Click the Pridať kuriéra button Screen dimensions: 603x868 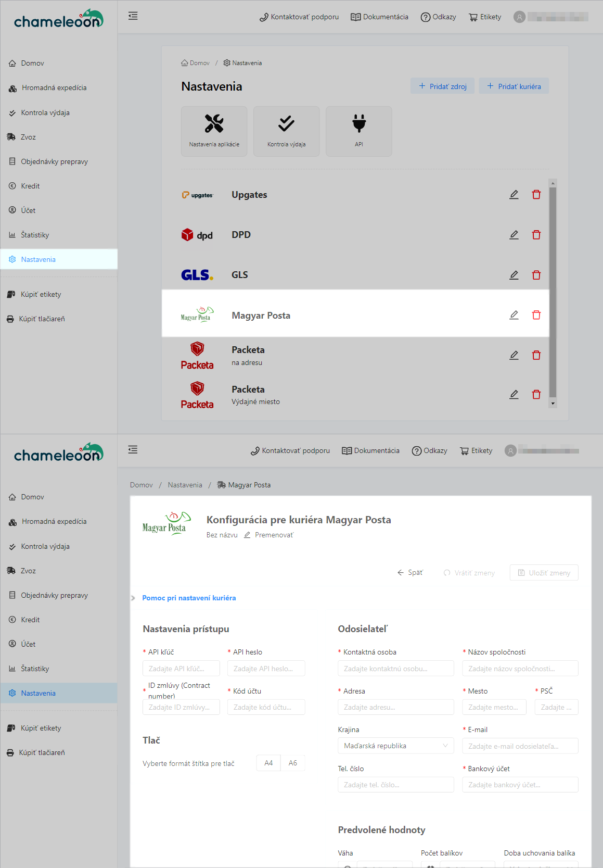click(x=514, y=86)
